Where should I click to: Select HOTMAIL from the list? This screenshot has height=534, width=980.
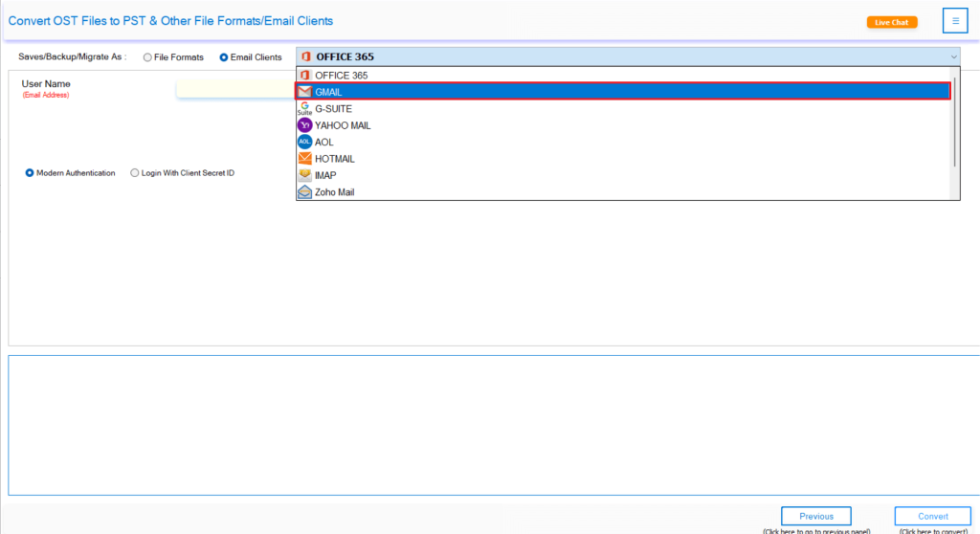click(623, 159)
